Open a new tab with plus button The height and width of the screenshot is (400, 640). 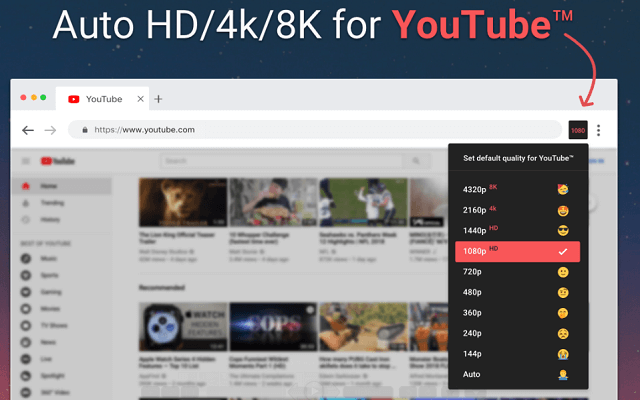tap(158, 99)
